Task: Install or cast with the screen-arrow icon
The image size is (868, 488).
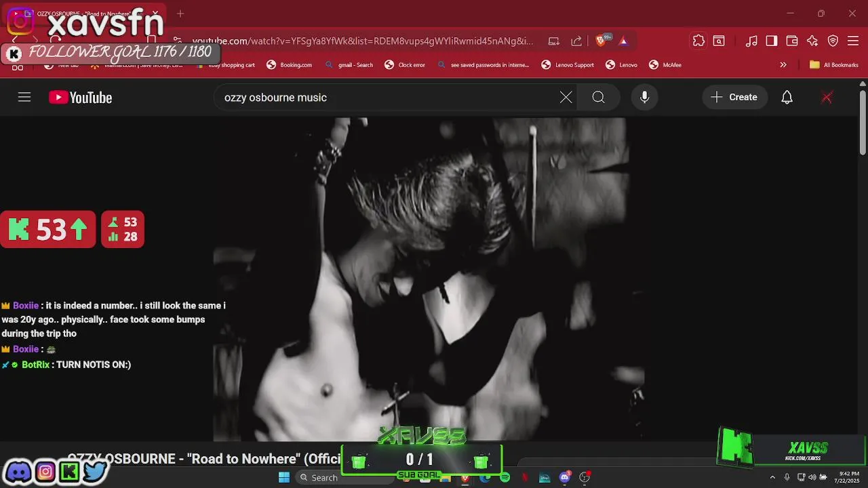Action: point(553,41)
